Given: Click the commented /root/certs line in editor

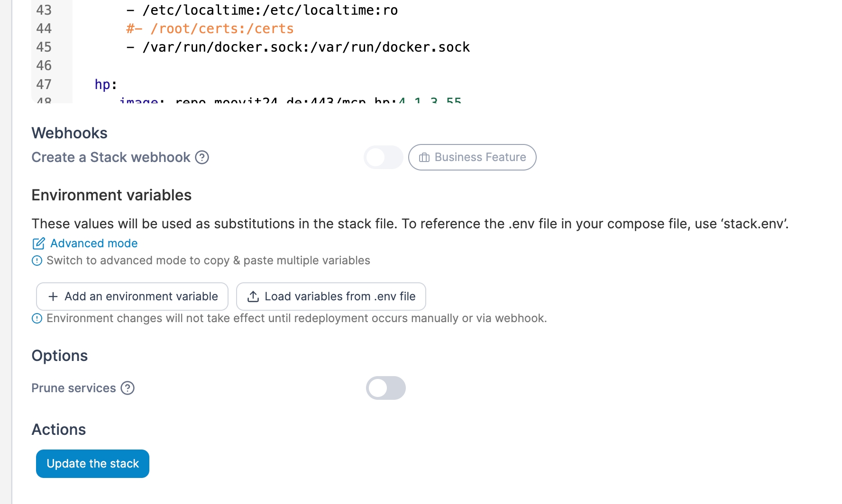Looking at the screenshot, I should [210, 29].
